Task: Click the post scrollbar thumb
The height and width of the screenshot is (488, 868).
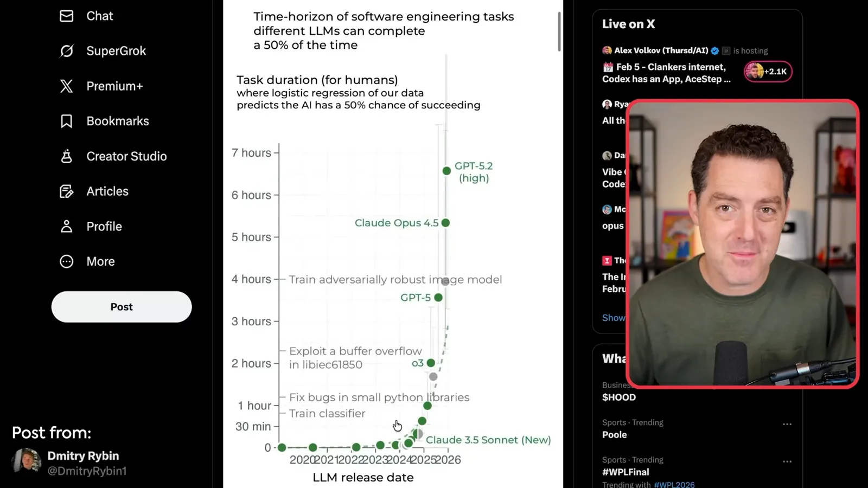Action: pyautogui.click(x=559, y=32)
